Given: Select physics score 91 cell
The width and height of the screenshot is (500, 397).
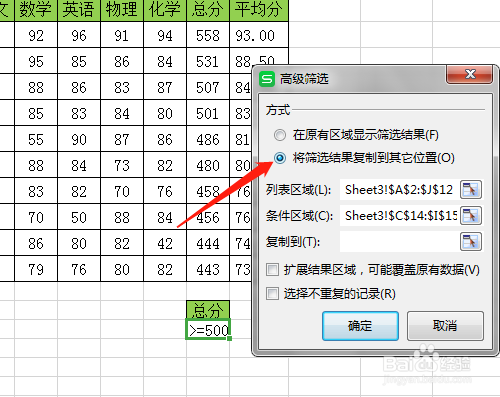Looking at the screenshot, I should 122,35.
